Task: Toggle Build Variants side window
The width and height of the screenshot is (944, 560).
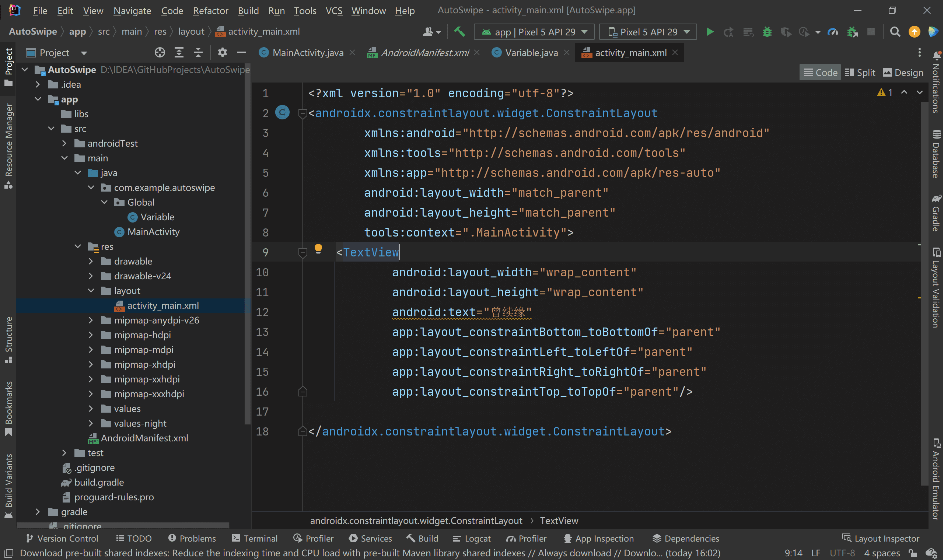Action: tap(8, 486)
